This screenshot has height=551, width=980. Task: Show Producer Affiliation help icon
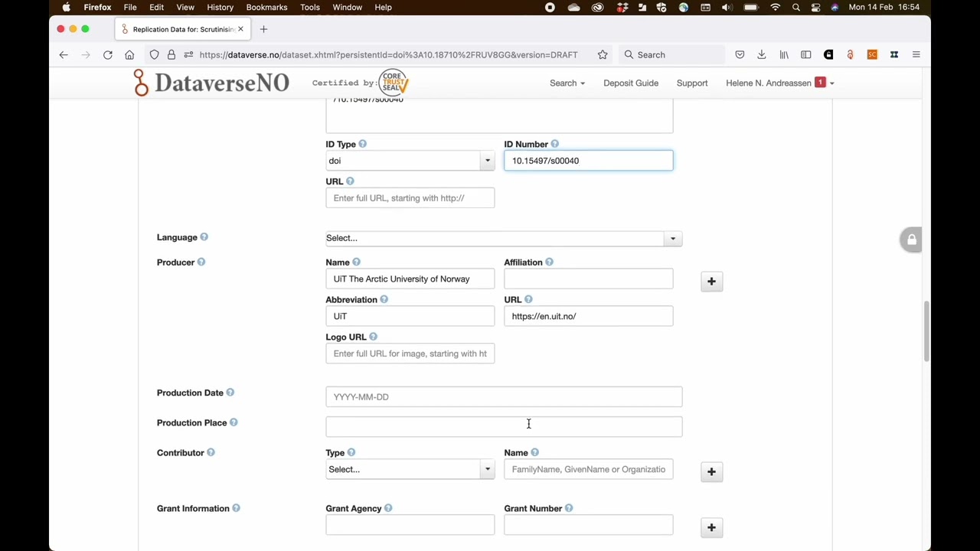pyautogui.click(x=549, y=262)
